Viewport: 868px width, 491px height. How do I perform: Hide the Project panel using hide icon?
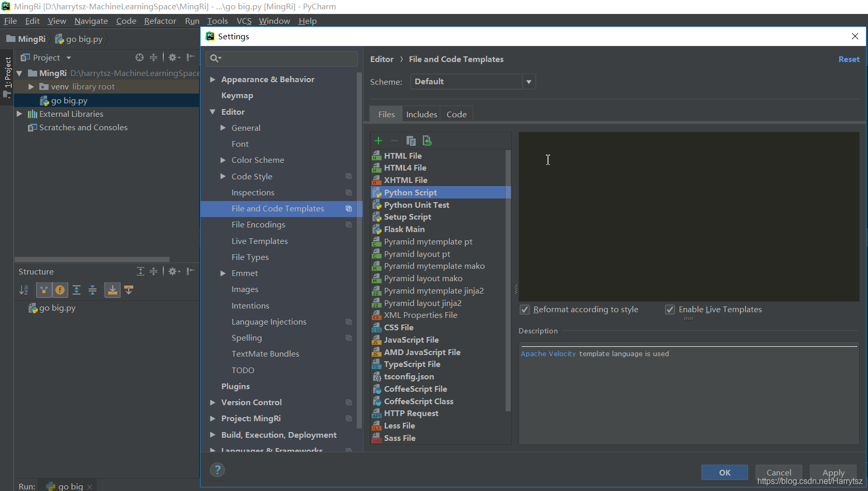(x=191, y=57)
